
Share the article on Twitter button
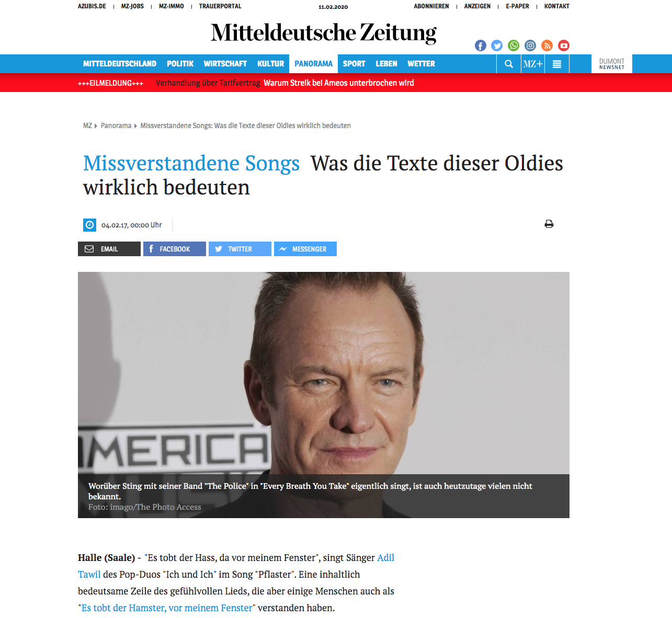click(x=240, y=249)
